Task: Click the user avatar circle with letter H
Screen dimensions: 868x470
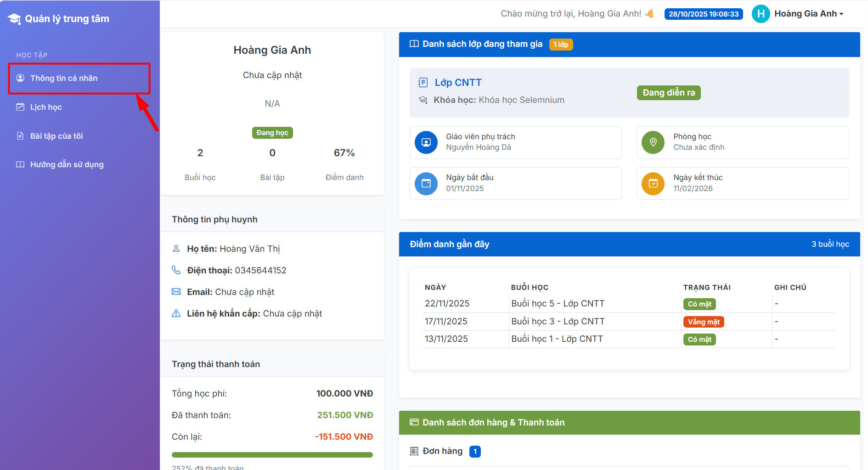Action: 761,14
